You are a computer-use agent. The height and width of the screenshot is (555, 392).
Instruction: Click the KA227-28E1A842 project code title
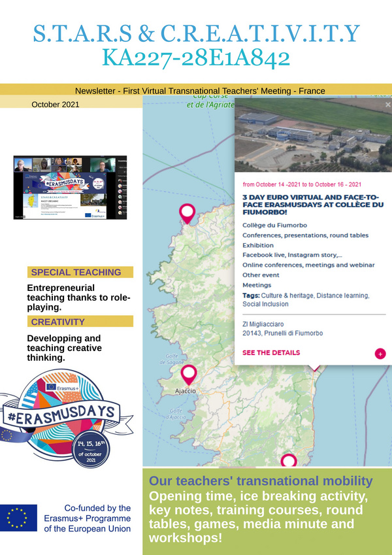[x=196, y=58]
